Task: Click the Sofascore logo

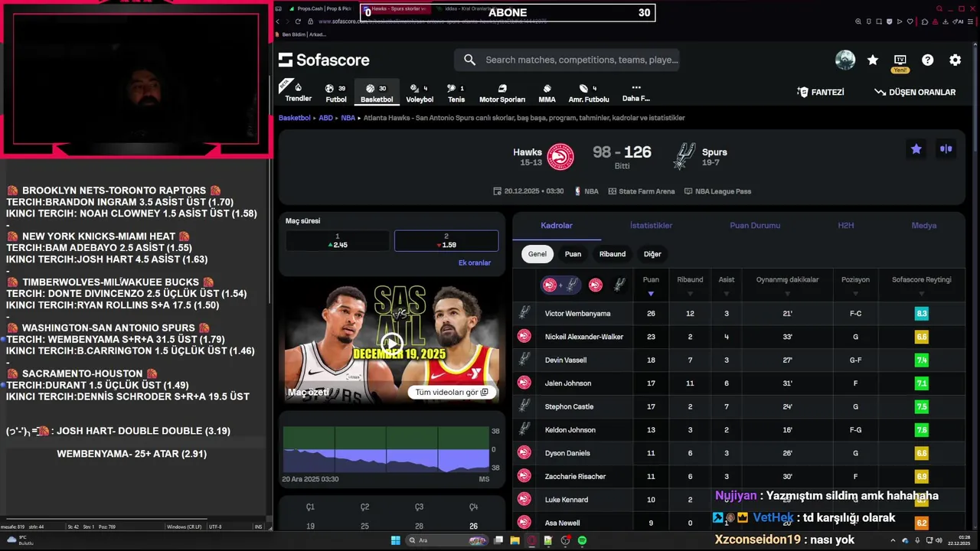Action: [324, 60]
